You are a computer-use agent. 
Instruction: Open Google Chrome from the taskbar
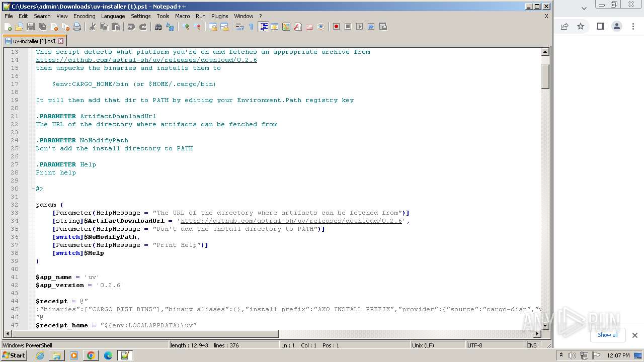pyautogui.click(x=91, y=355)
